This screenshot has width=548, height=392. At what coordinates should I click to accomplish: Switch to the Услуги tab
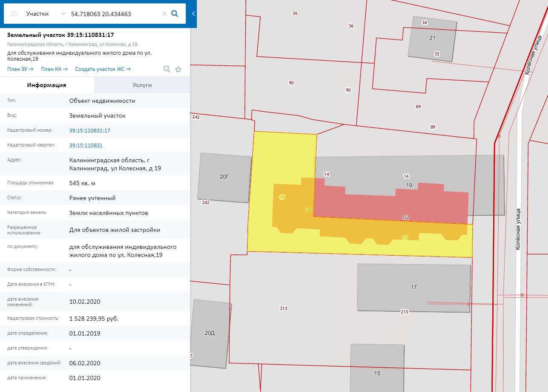142,85
